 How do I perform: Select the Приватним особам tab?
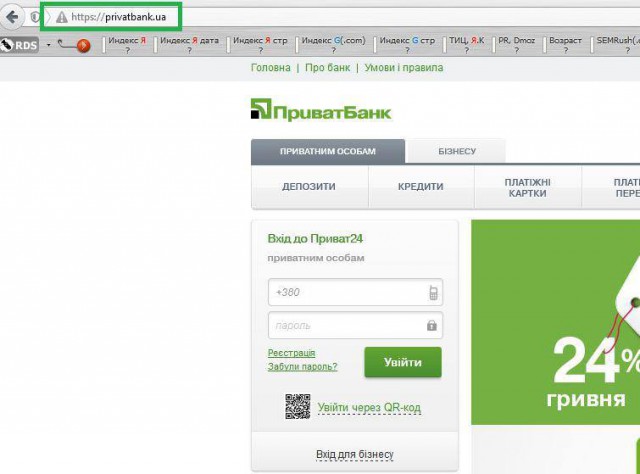click(328, 152)
